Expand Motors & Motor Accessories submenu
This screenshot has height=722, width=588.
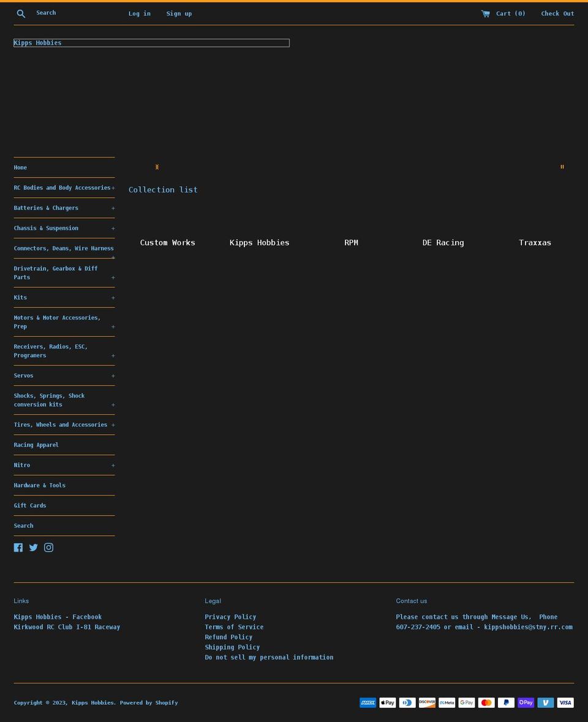113,327
